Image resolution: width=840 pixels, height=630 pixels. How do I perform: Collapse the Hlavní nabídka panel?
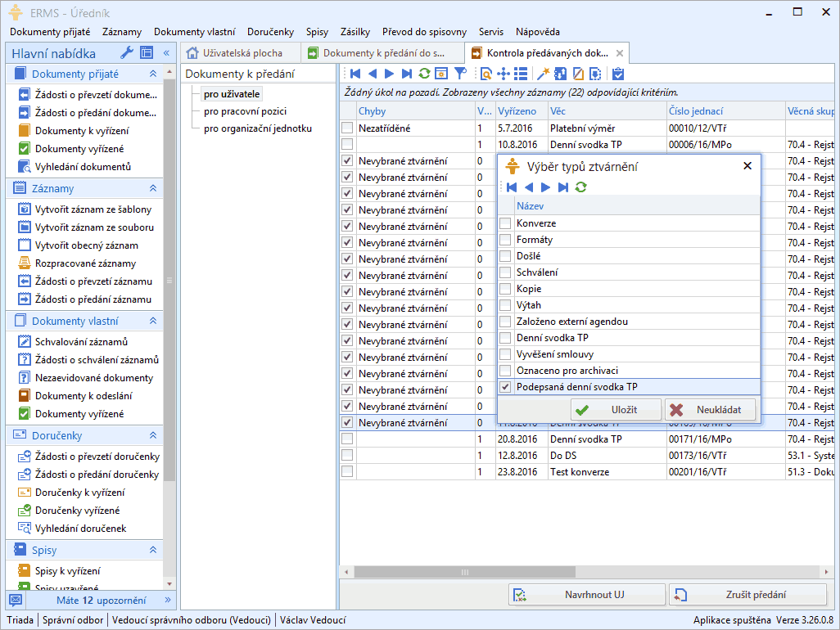[166, 53]
